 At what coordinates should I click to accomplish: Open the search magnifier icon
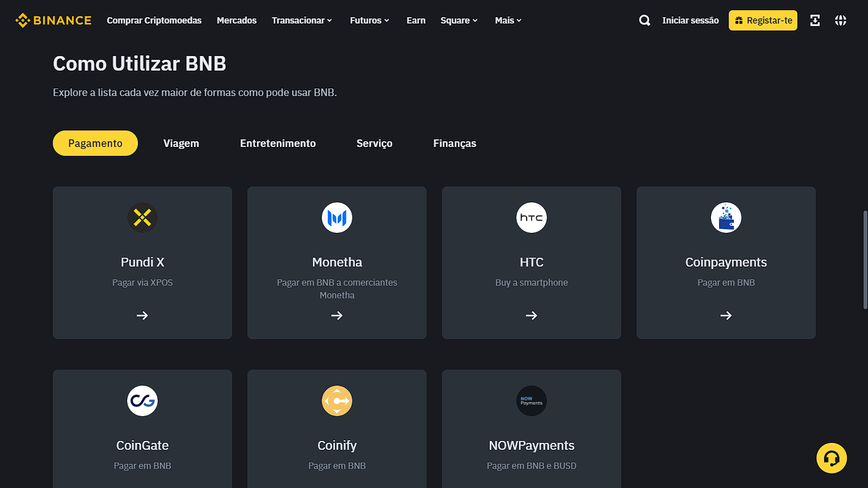point(644,20)
